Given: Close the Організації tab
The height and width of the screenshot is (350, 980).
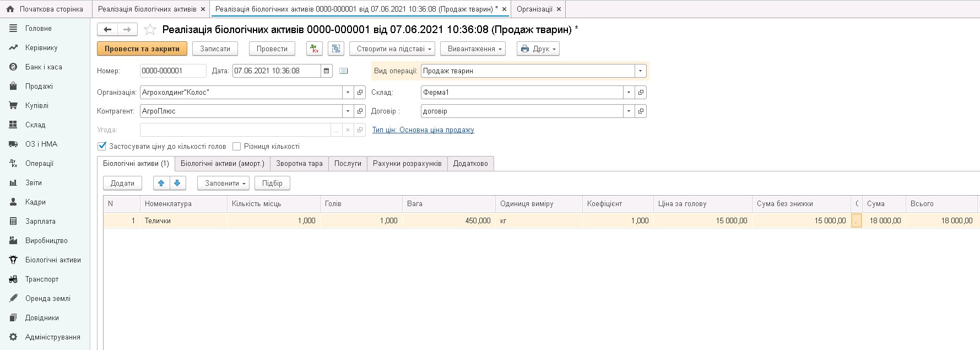Looking at the screenshot, I should coord(559,9).
